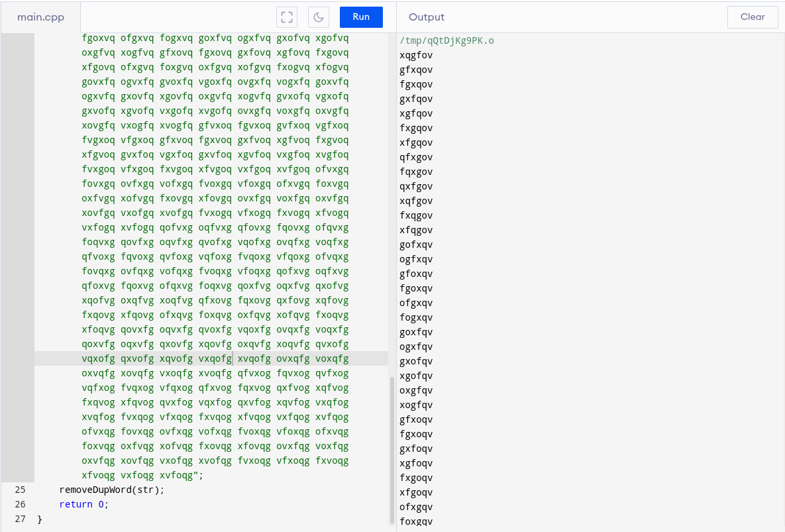Screen dimensions: 785x532
Task: Click line number 25 in the gutter
Action: pyautogui.click(x=20, y=490)
